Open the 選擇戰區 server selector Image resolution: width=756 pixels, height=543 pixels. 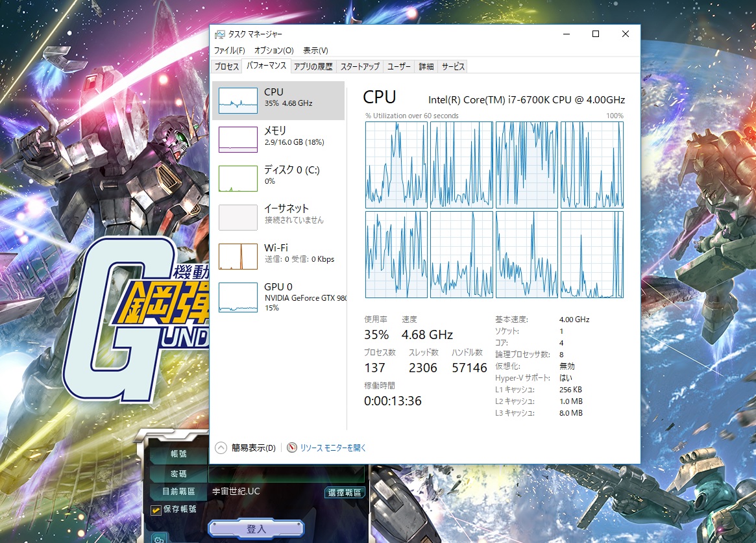345,492
